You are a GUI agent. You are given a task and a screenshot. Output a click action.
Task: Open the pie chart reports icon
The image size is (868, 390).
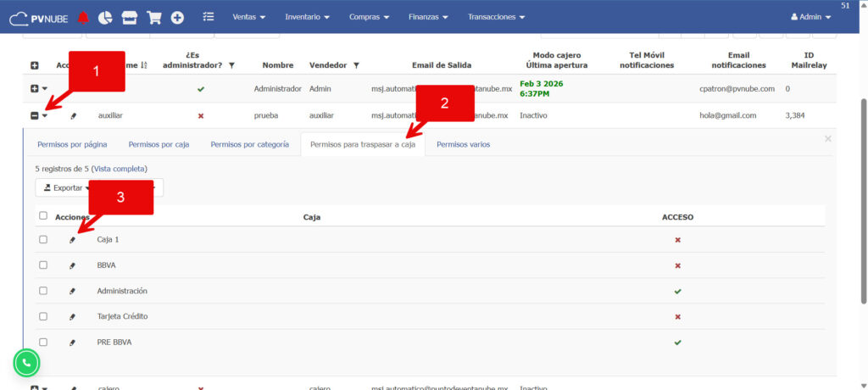pyautogui.click(x=105, y=17)
